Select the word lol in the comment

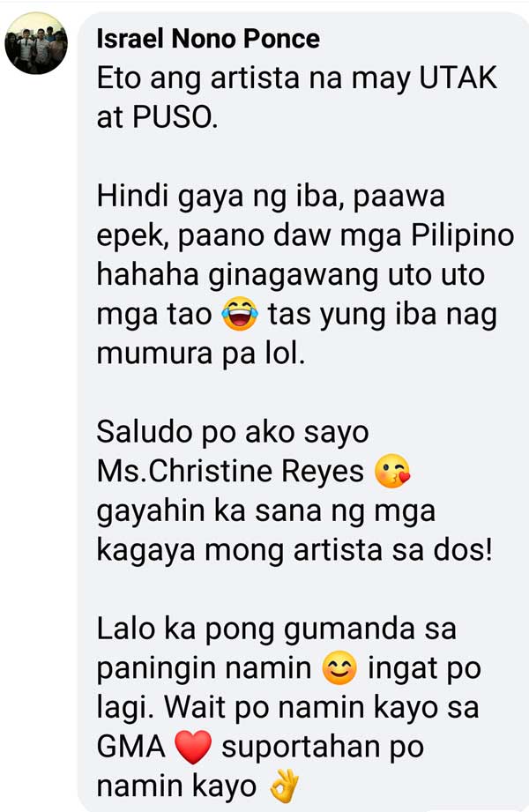click(283, 354)
